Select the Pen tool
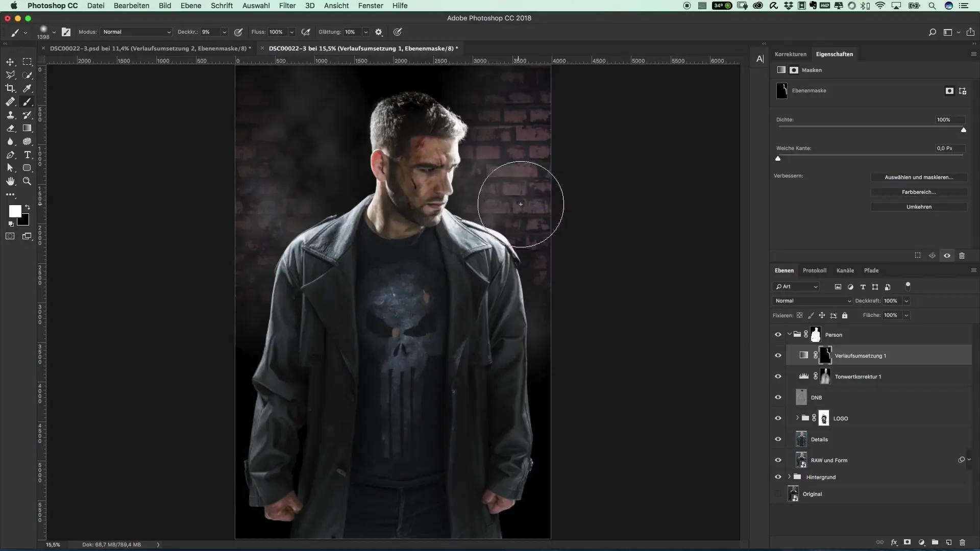 10,155
